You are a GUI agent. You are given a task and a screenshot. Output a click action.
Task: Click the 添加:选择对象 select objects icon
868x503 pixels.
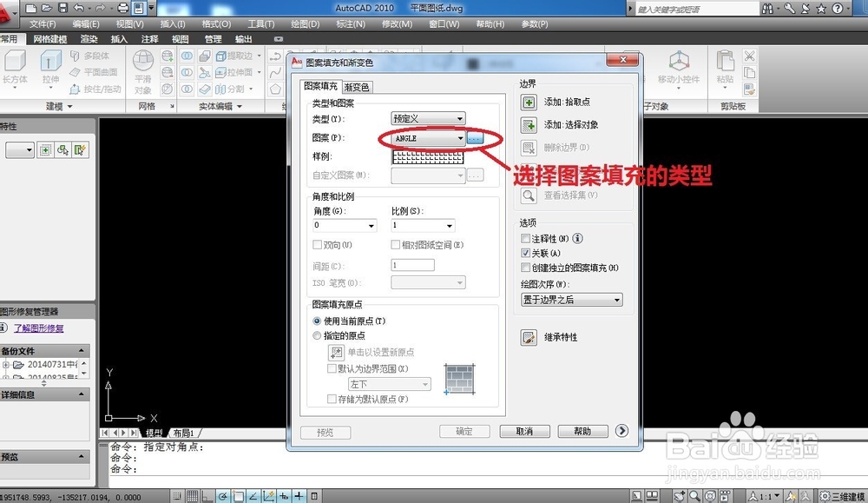[529, 125]
